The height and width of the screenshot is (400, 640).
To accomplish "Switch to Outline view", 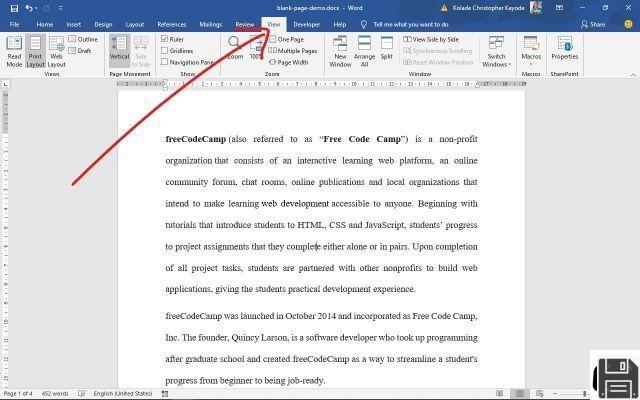I will [83, 39].
